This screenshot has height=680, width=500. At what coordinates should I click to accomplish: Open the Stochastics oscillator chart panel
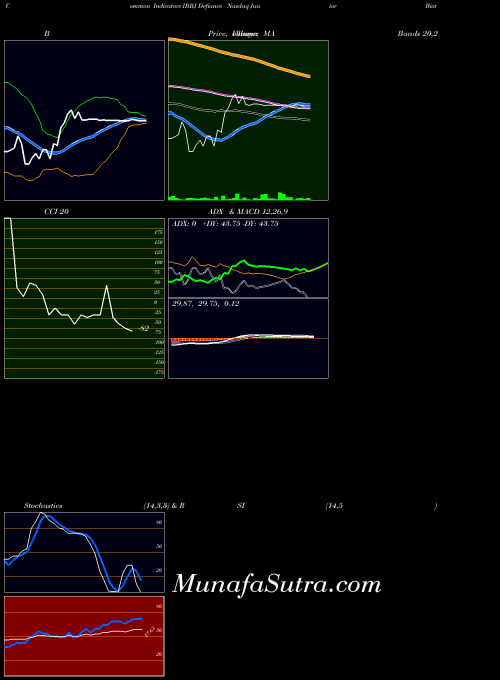point(84,552)
